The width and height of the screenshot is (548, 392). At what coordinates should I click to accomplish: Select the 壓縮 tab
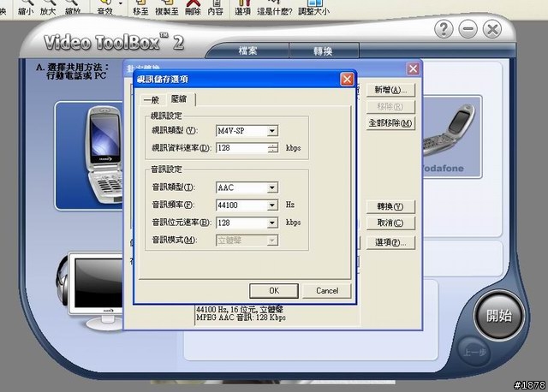179,99
